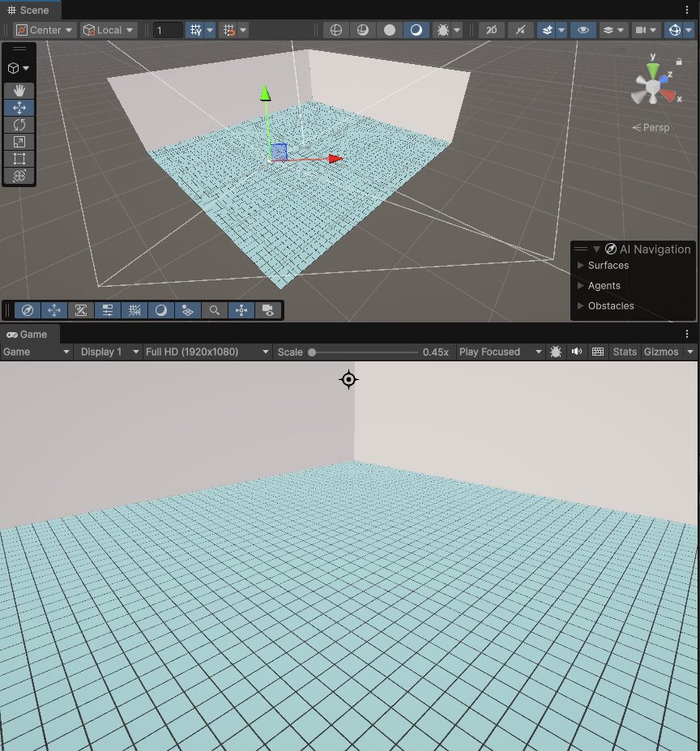Screen dimensions: 700x751
Task: Open the Play Focused dropdown
Action: point(499,352)
